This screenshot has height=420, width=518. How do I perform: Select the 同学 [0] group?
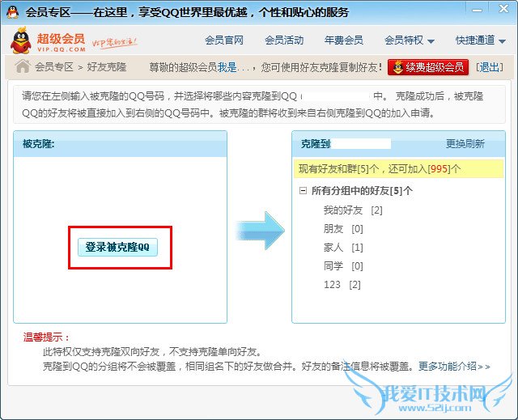(x=343, y=265)
